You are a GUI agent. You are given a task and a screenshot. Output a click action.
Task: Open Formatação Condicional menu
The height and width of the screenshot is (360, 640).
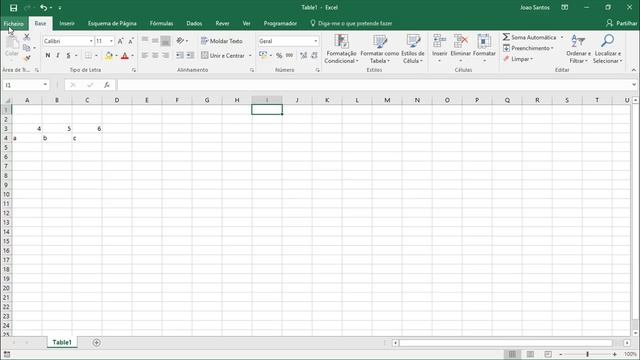pyautogui.click(x=341, y=49)
